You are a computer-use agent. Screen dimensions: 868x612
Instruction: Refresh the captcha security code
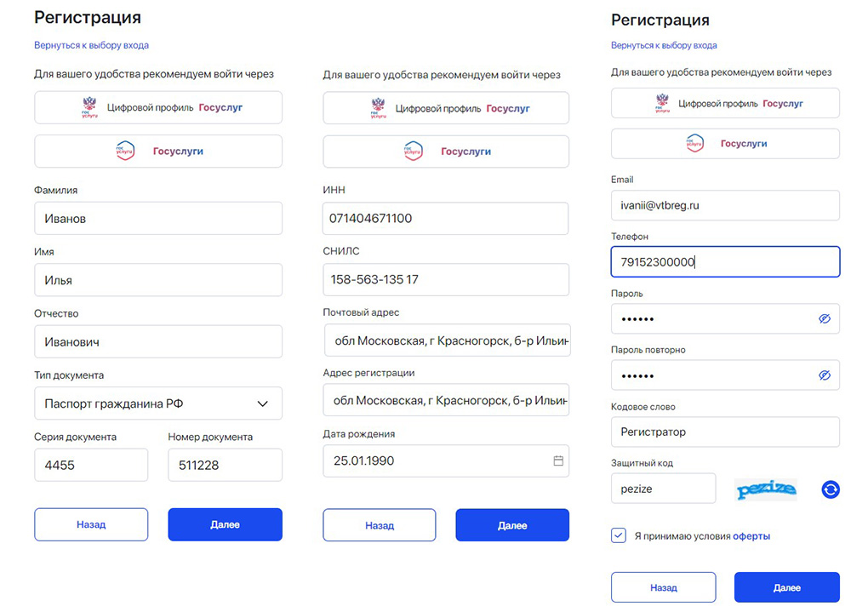coord(831,489)
